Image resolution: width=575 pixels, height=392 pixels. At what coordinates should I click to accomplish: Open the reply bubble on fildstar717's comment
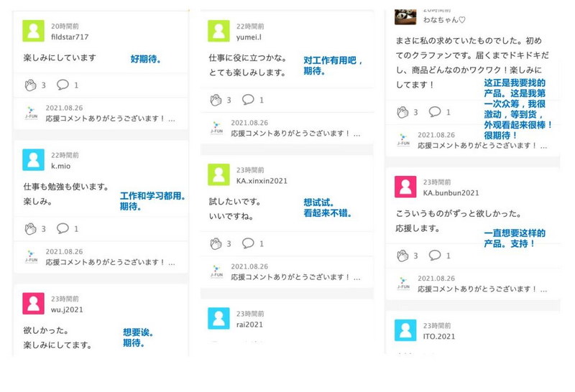[63, 85]
